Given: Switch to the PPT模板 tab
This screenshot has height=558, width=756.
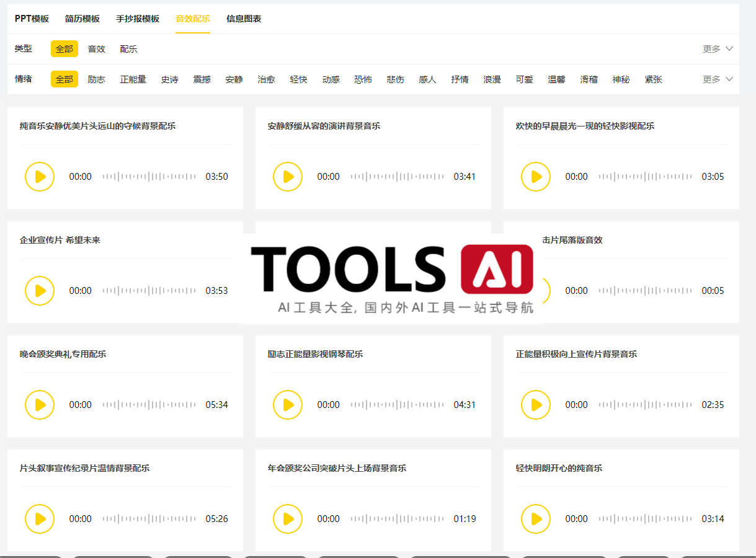Looking at the screenshot, I should (32, 19).
